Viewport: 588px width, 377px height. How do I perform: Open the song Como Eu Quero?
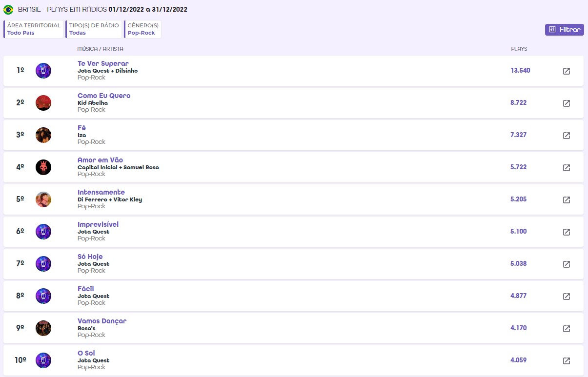pyautogui.click(x=104, y=96)
